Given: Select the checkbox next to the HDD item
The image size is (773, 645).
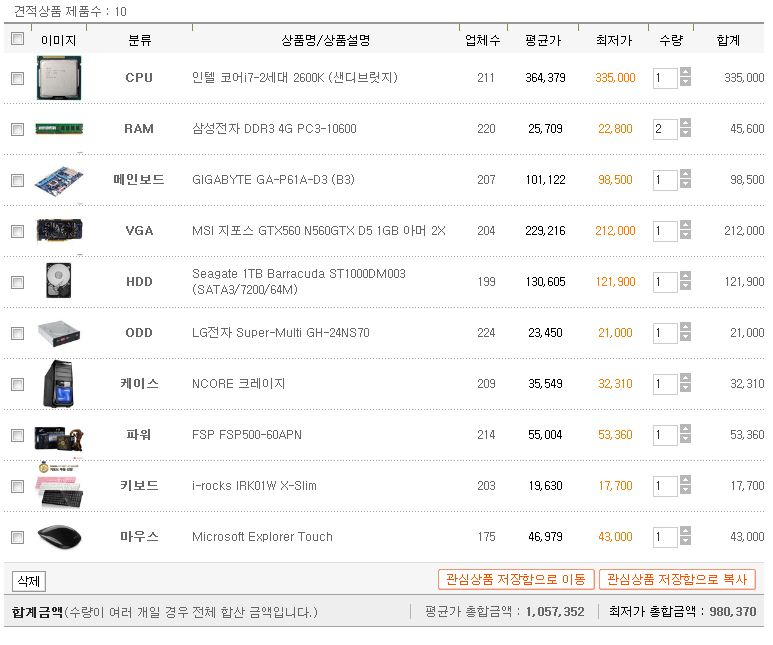Looking at the screenshot, I should click(x=18, y=283).
